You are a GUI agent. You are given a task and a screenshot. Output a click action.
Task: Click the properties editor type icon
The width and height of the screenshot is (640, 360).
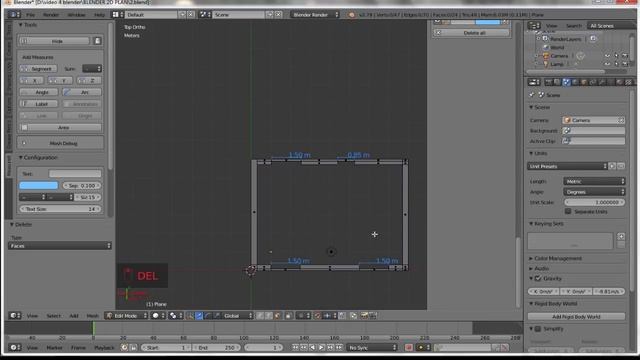(x=534, y=82)
